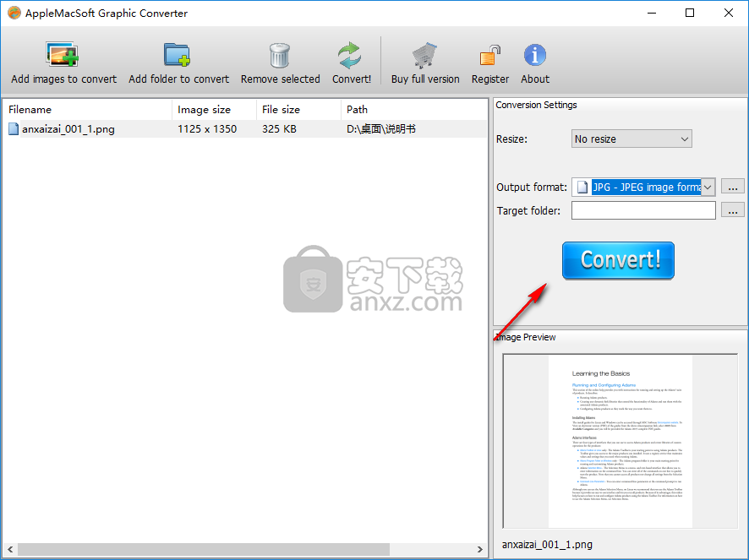Open the Resize dropdown

point(631,139)
